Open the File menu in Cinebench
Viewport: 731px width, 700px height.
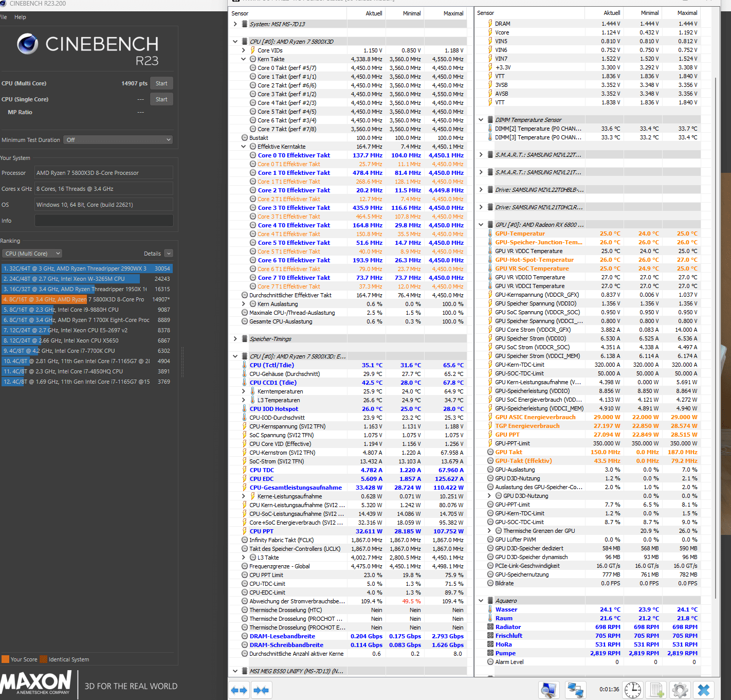coord(4,17)
